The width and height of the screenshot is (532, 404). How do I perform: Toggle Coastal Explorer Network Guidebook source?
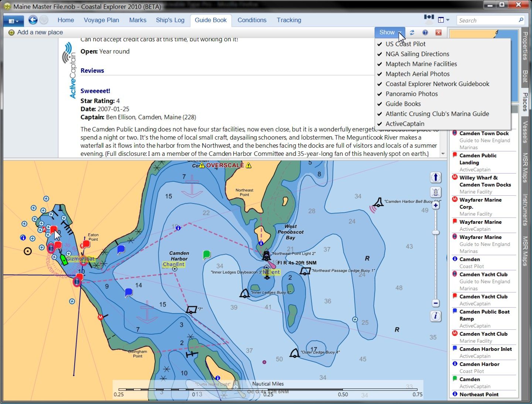coord(442,84)
